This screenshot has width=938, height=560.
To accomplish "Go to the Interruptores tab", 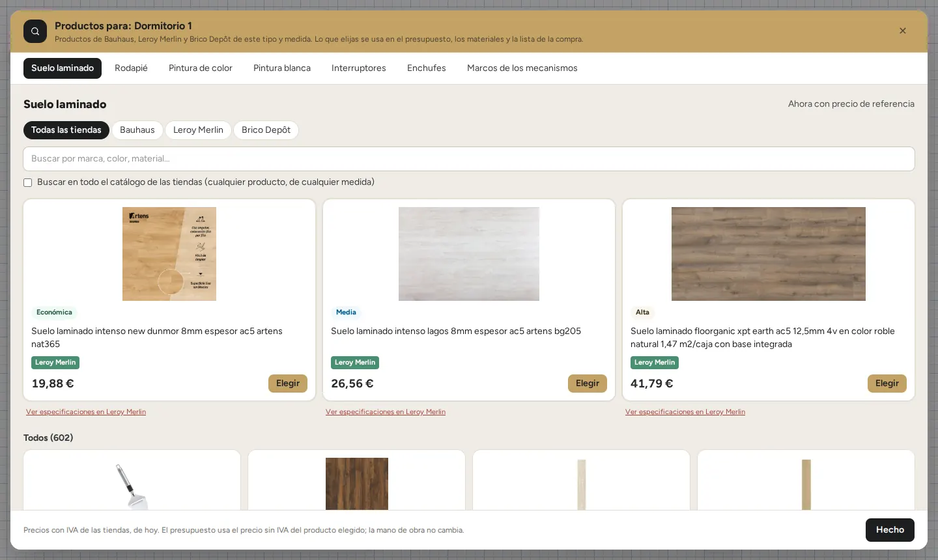I will click(359, 68).
